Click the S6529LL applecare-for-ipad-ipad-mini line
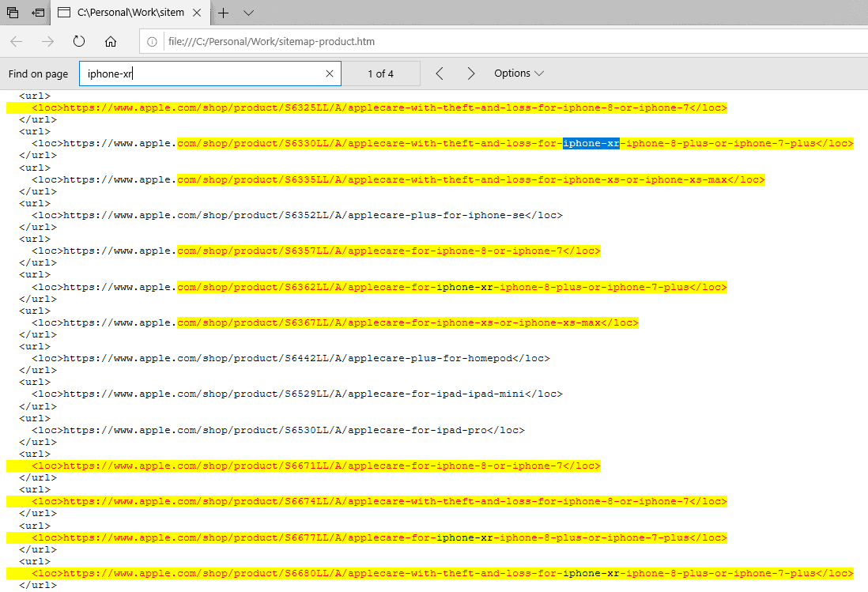The image size is (868, 592). tap(297, 394)
